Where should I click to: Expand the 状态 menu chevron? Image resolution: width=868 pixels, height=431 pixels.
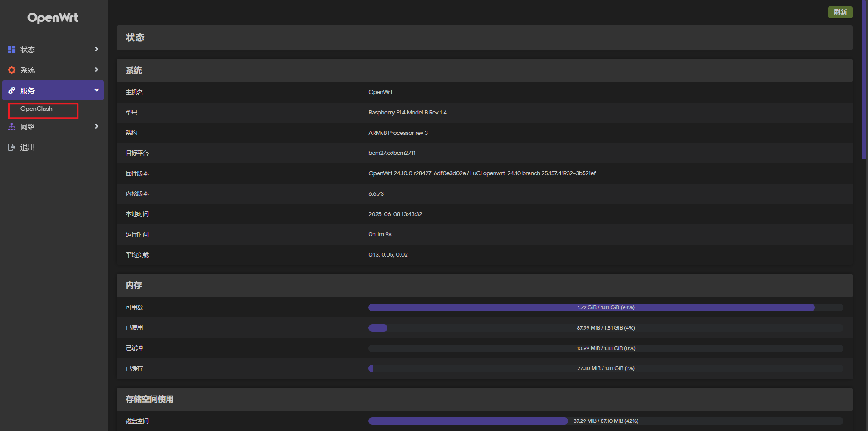coord(96,49)
